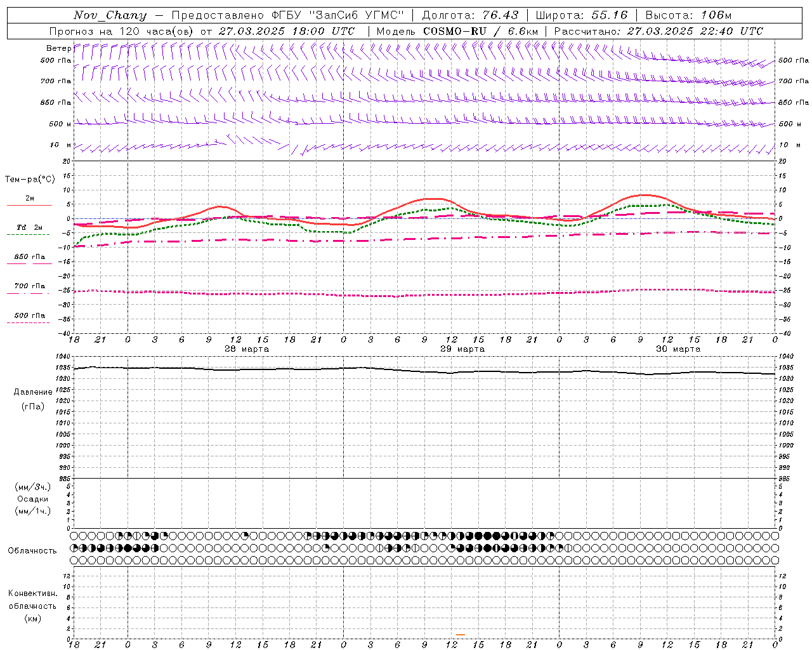Click the "(мм/3ч.)" unit label
The image size is (812, 650).
[x=33, y=487]
